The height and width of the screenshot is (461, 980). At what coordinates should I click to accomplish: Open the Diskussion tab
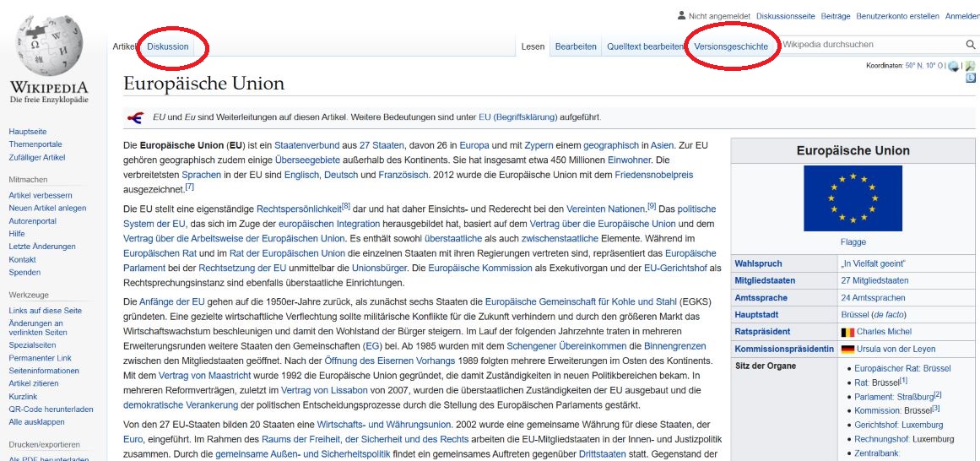[x=168, y=46]
